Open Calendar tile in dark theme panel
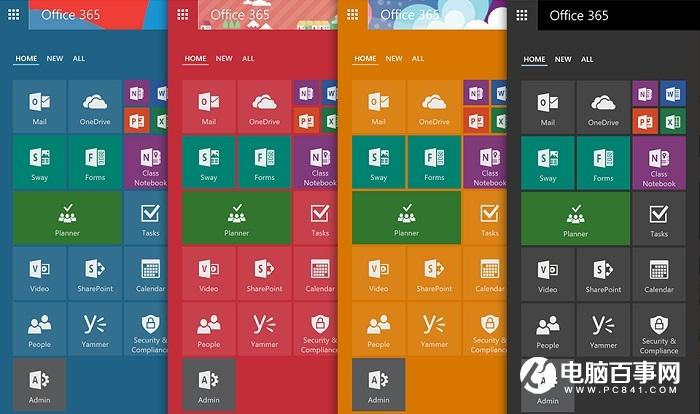The image size is (700, 414). coord(659,274)
